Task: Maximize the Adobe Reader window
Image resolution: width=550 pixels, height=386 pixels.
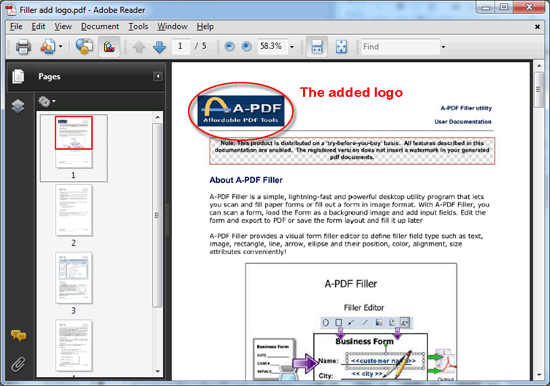Action: tap(504, 7)
